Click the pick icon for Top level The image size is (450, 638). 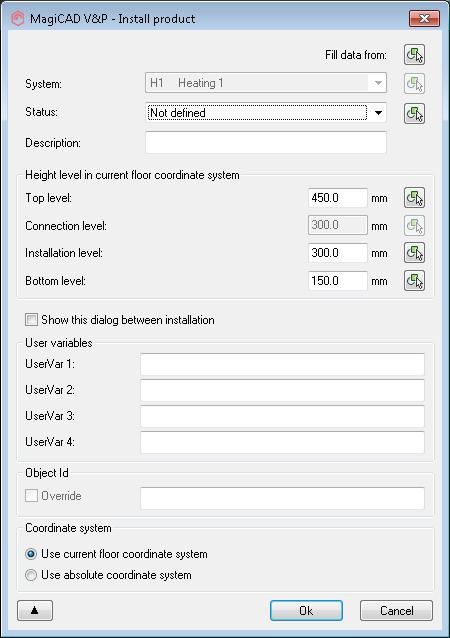click(x=414, y=198)
